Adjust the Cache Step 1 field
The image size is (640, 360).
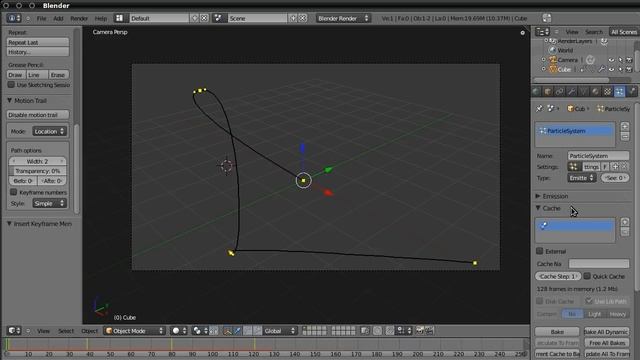[558, 276]
